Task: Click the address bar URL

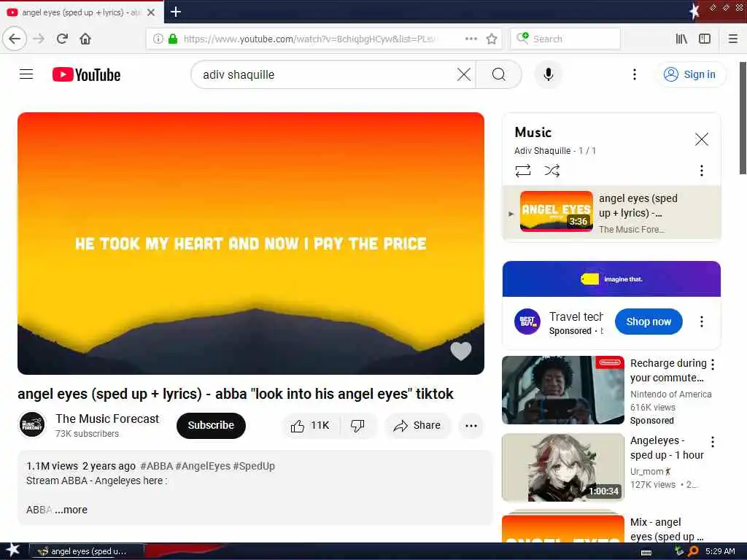Action: point(309,39)
